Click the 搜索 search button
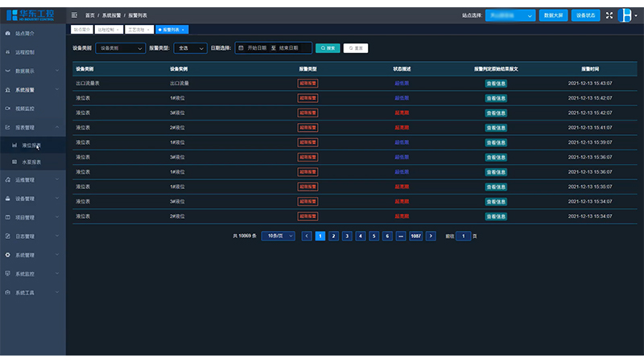The height and width of the screenshot is (362, 644). tap(328, 48)
